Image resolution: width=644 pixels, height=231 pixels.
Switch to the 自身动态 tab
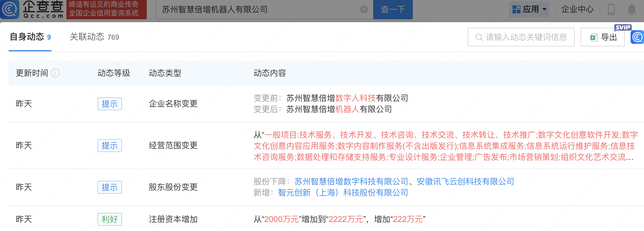pyautogui.click(x=30, y=37)
